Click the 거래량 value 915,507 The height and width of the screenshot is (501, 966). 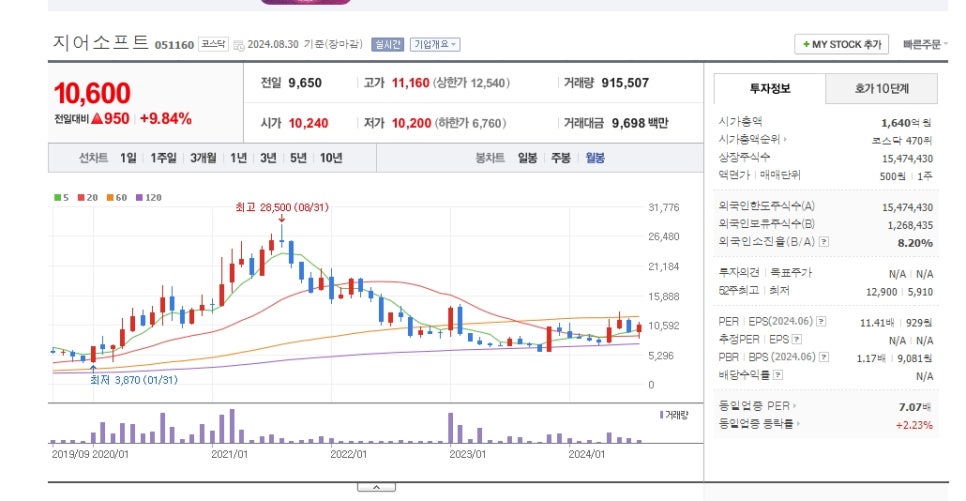625,83
